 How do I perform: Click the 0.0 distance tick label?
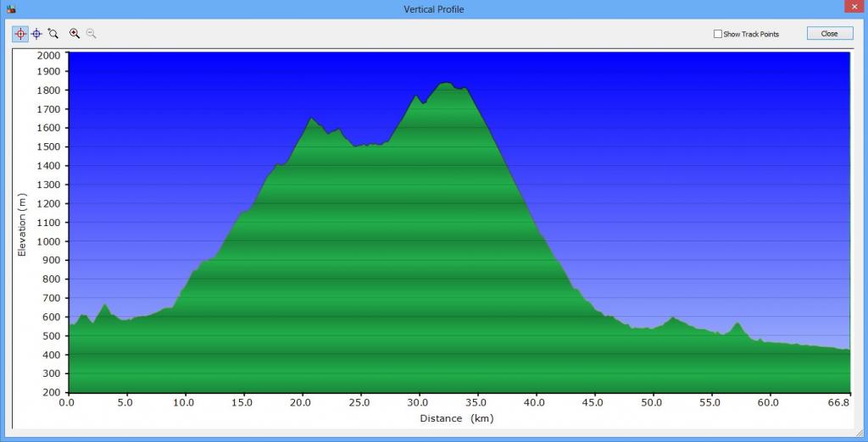[67, 403]
